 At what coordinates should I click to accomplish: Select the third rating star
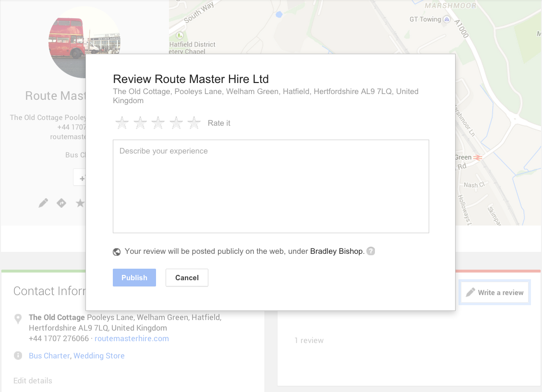pyautogui.click(x=158, y=123)
